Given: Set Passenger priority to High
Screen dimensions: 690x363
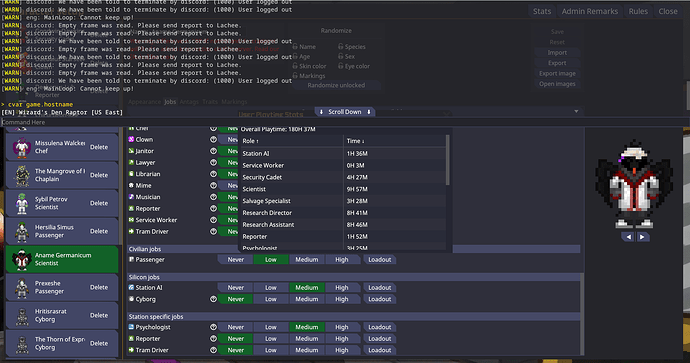Looking at the screenshot, I should (341, 260).
